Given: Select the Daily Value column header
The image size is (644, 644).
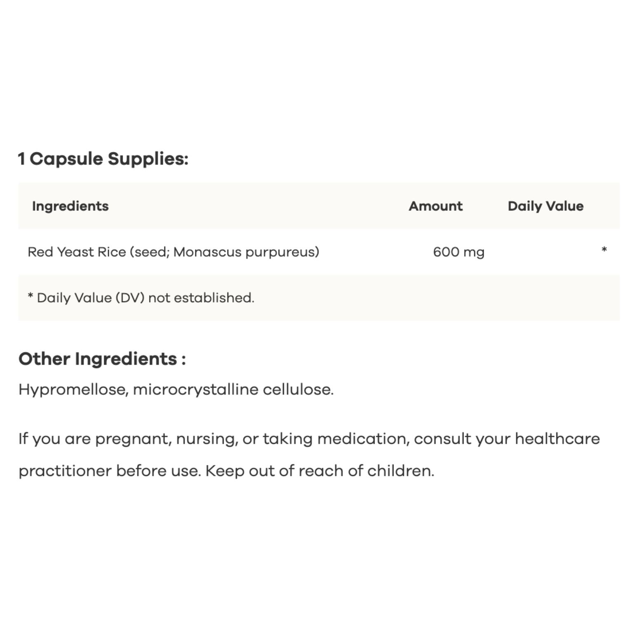Looking at the screenshot, I should 546,206.
